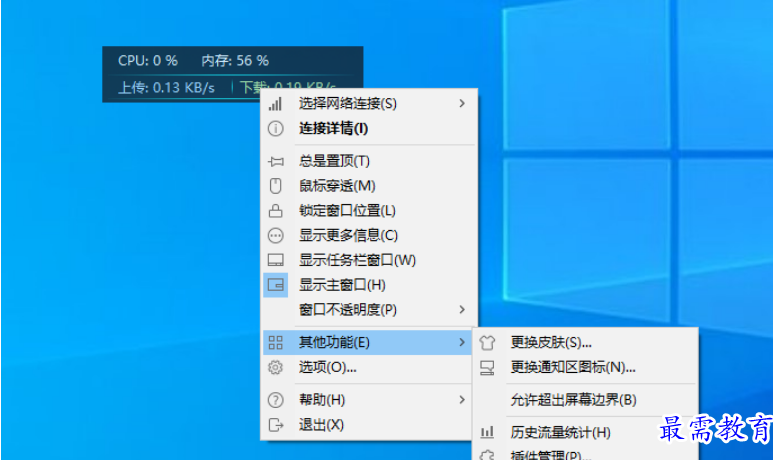Open 更换通知区图标(N)... option
The image size is (781, 460).
[585, 367]
